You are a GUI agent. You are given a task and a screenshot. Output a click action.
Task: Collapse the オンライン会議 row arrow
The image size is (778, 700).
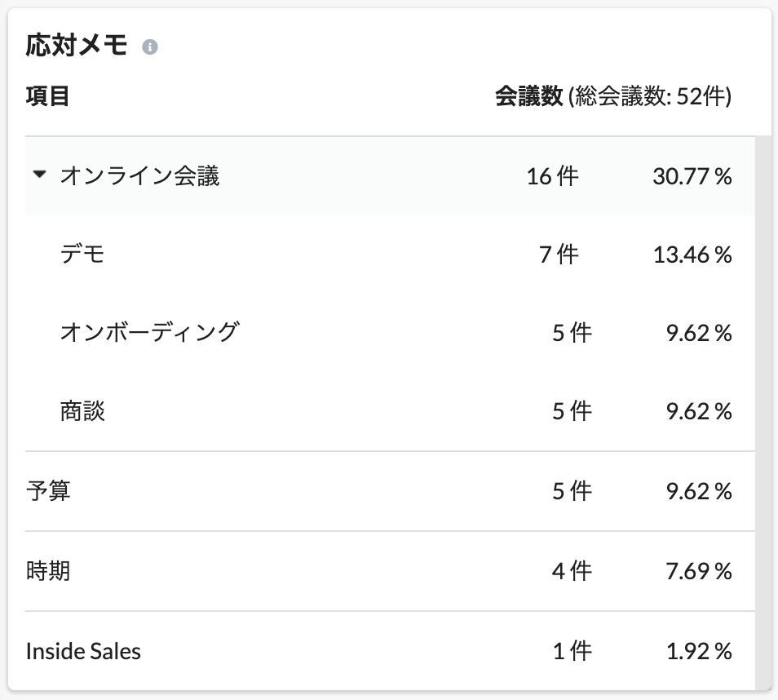(40, 175)
